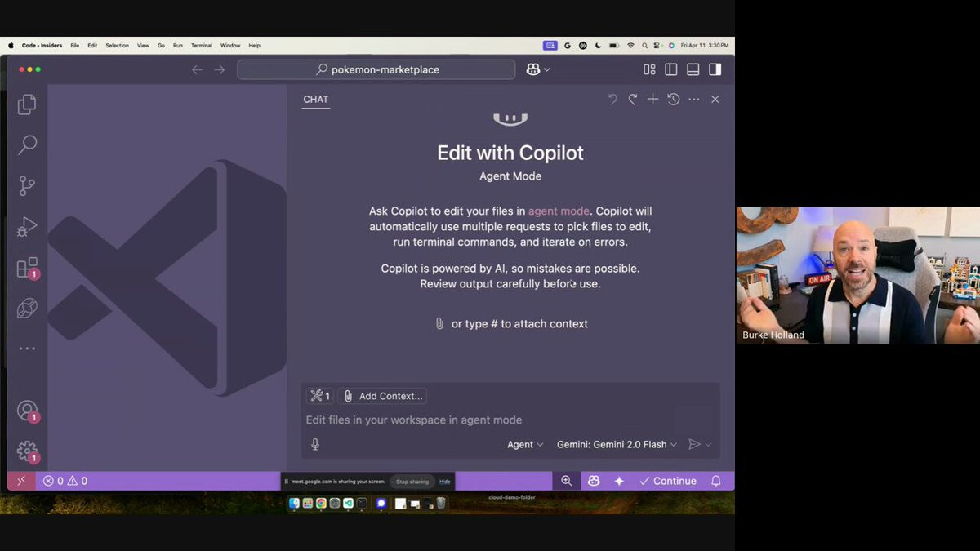The height and width of the screenshot is (551, 980).
Task: Open the Run menu
Action: tap(177, 46)
